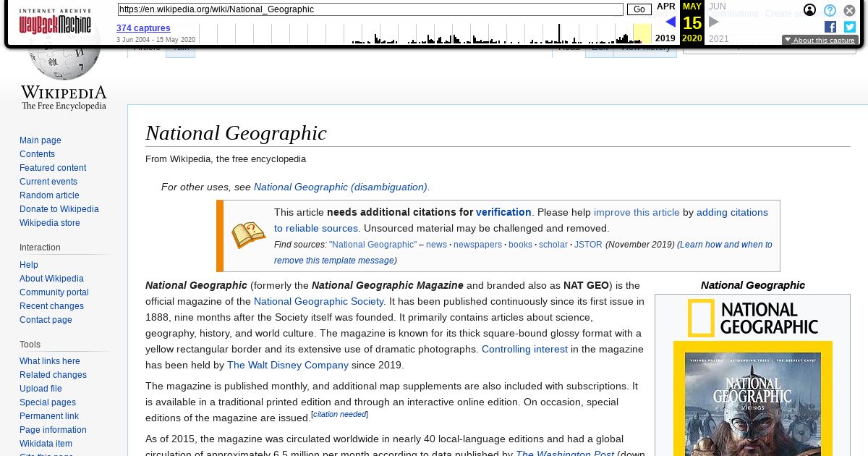Open Contents in sidebar
This screenshot has height=456, width=868.
[37, 154]
